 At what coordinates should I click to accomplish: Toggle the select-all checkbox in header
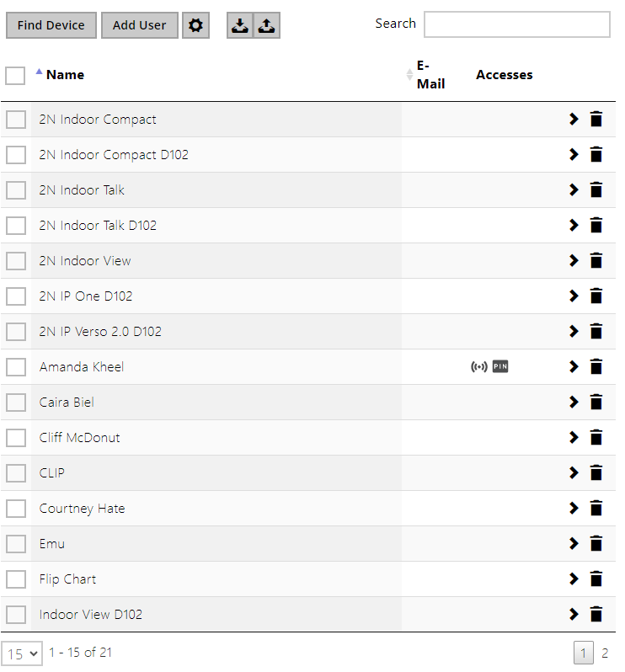point(15,76)
